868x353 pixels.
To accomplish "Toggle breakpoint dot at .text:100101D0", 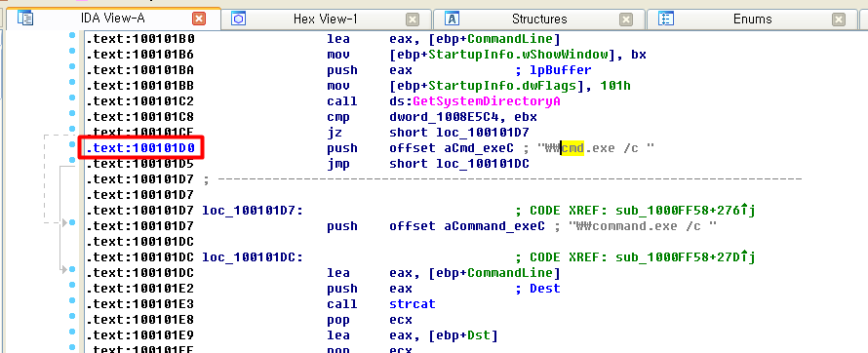I will [x=72, y=144].
